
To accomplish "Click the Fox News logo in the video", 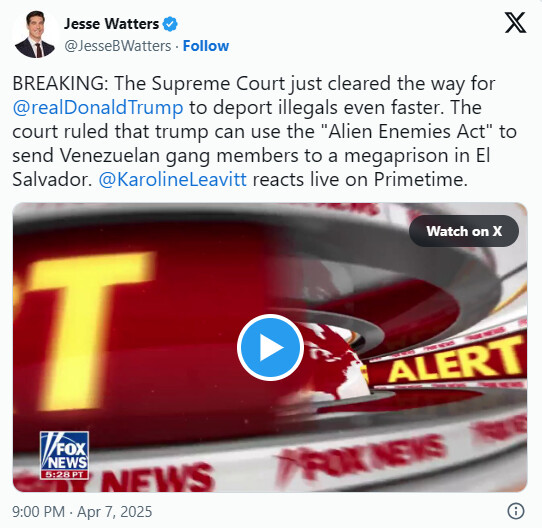I will [x=64, y=451].
